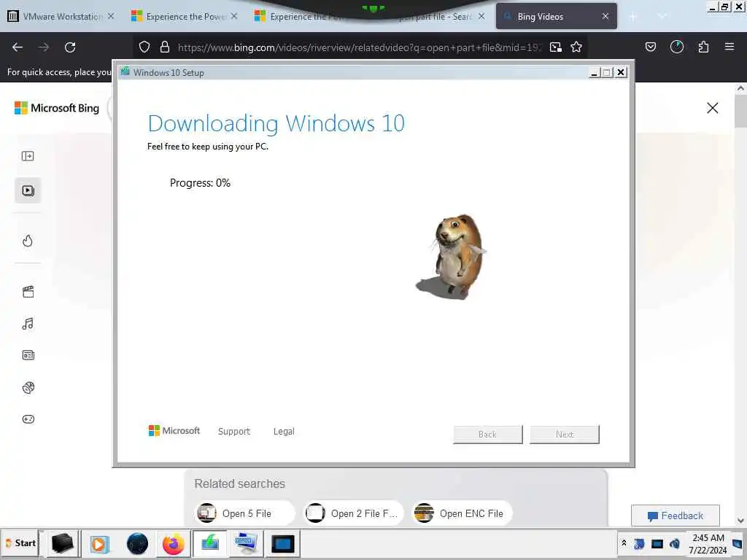Click the Start button

tap(20, 543)
